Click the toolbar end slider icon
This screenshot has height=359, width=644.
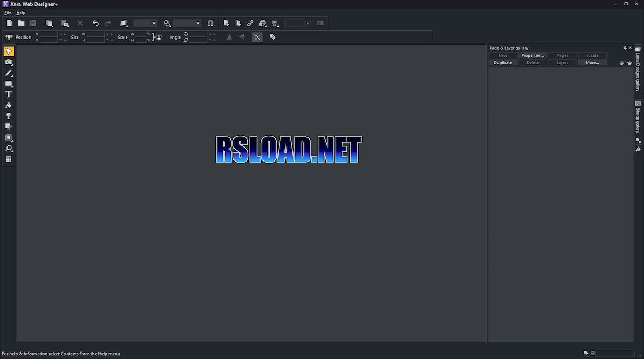click(x=320, y=23)
